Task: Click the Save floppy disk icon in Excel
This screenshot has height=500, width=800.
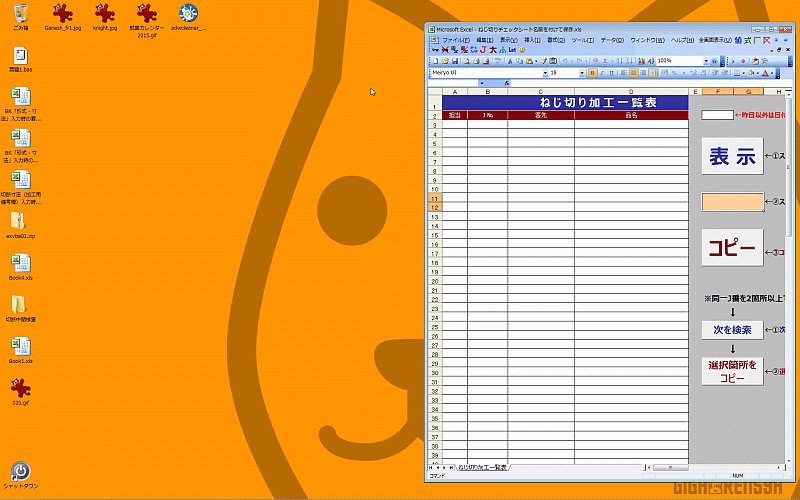Action: [x=455, y=61]
